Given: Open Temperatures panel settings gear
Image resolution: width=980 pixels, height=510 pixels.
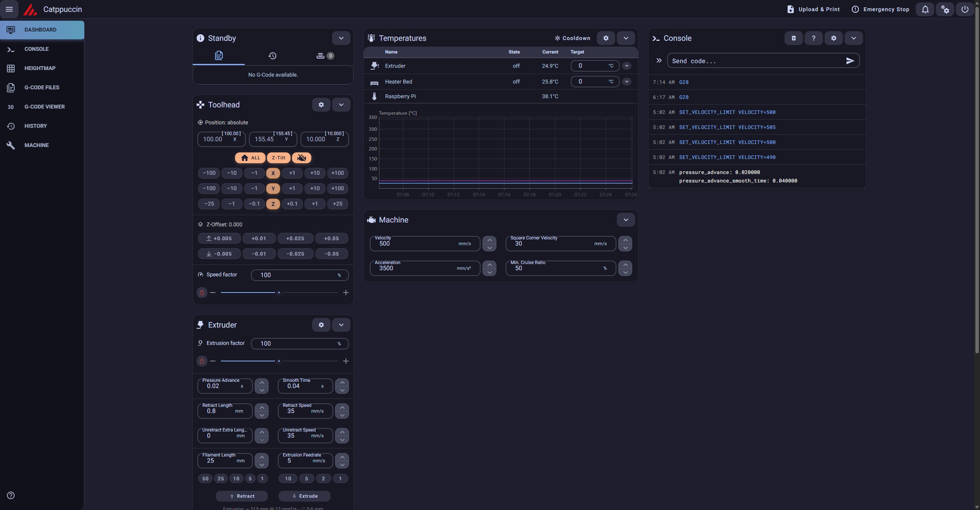Looking at the screenshot, I should point(606,38).
